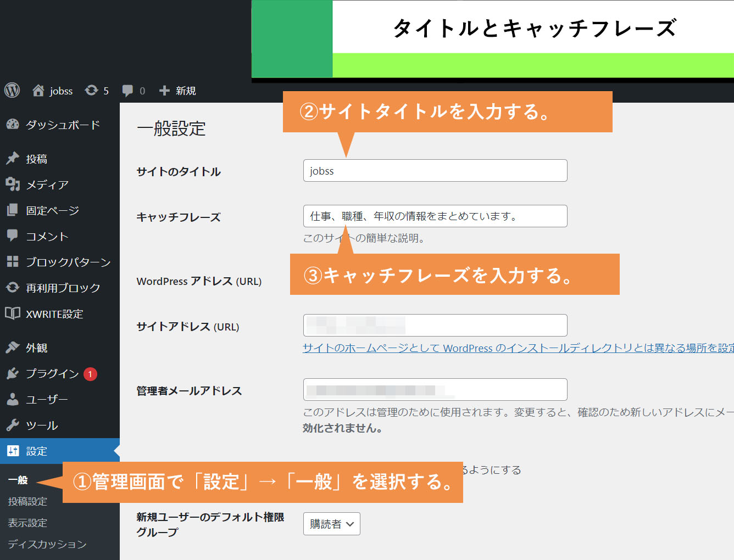The width and height of the screenshot is (734, 560).
Task: Click the 一般設定 page heading
Action: coord(171,128)
